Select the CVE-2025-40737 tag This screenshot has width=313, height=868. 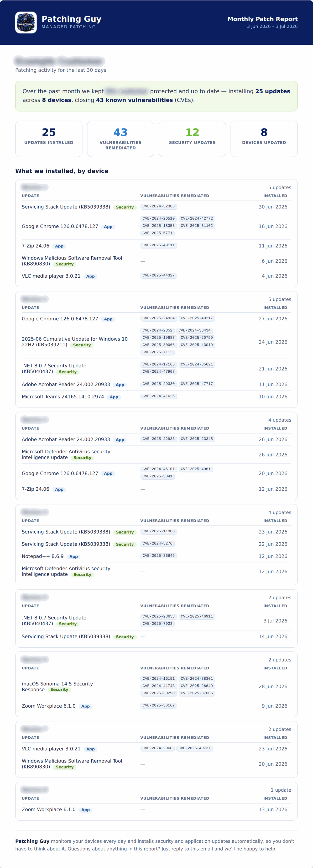pyautogui.click(x=194, y=748)
